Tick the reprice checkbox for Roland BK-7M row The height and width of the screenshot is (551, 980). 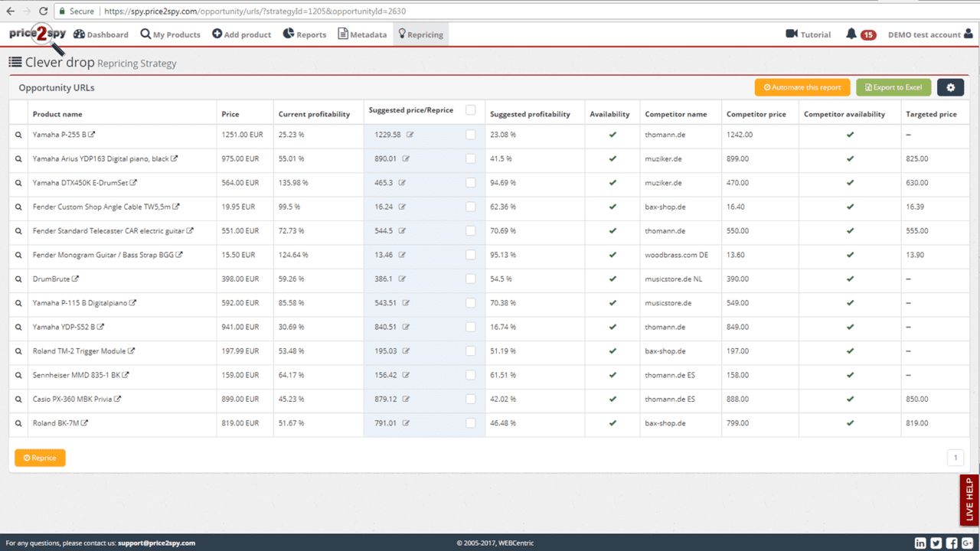coord(470,423)
